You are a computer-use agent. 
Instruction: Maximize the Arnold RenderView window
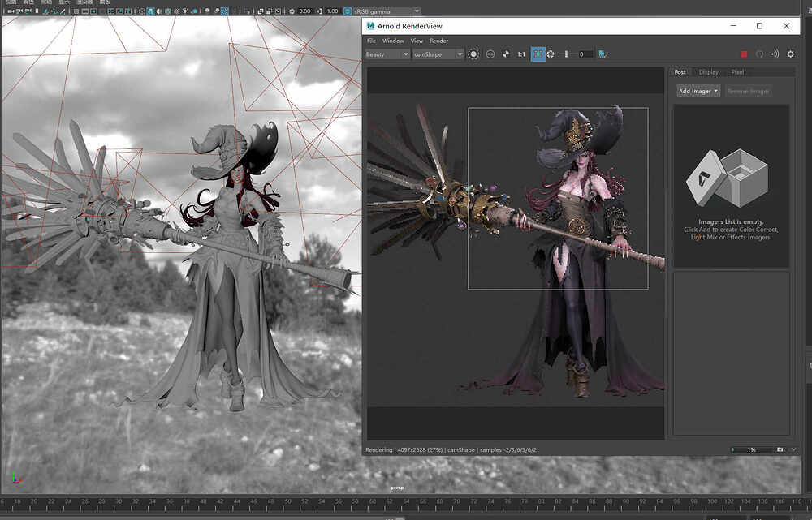(x=760, y=26)
